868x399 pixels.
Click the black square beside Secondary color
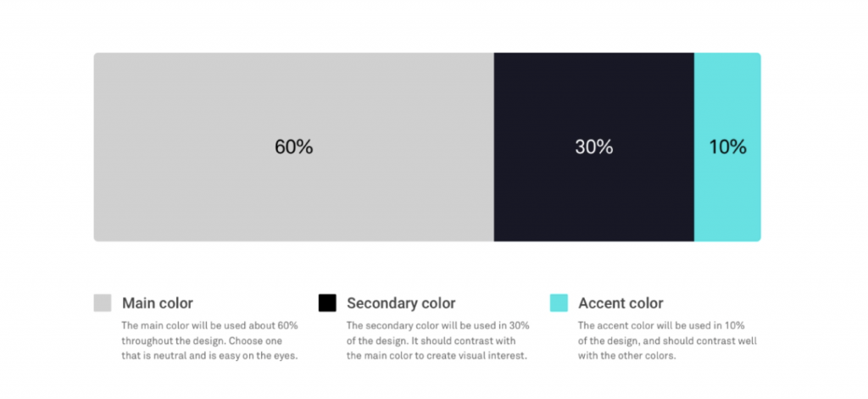point(327,302)
